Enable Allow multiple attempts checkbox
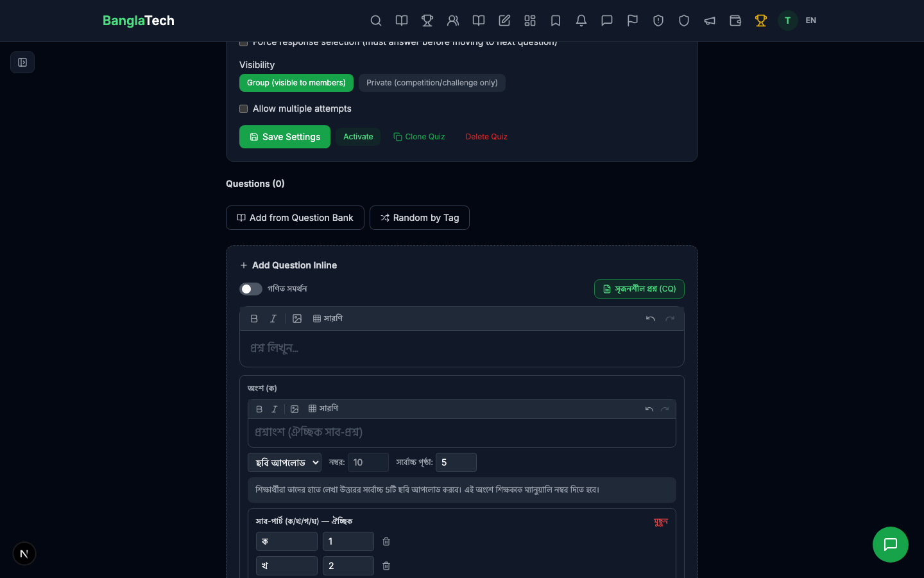This screenshot has height=578, width=924. pos(244,109)
